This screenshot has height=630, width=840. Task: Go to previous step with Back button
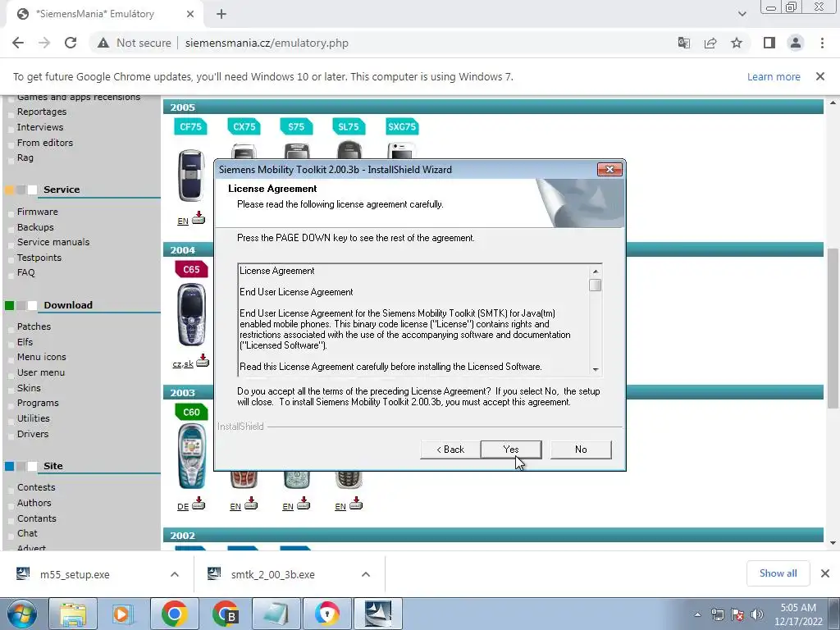tap(450, 450)
